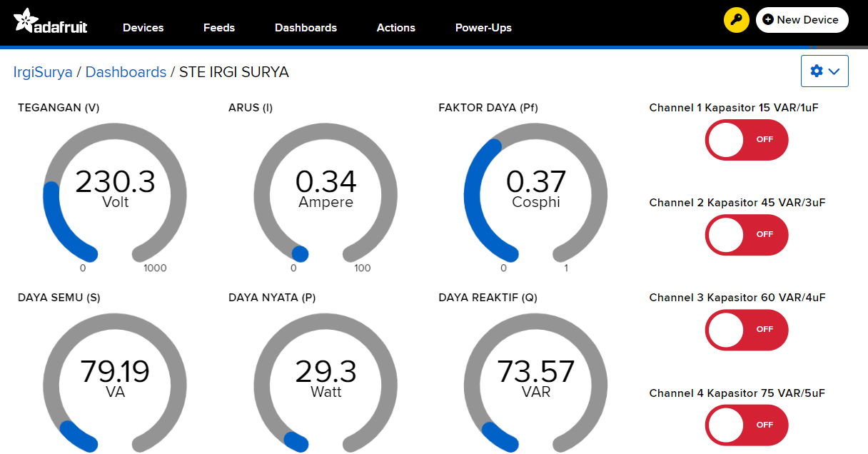This screenshot has height=454, width=868.
Task: Open the Feeds menu
Action: 218,28
